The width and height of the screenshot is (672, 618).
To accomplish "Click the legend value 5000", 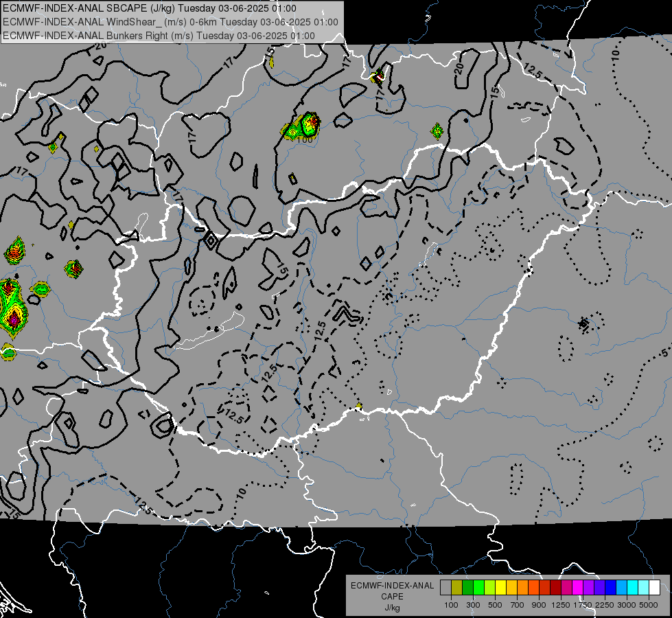I will point(648,605).
